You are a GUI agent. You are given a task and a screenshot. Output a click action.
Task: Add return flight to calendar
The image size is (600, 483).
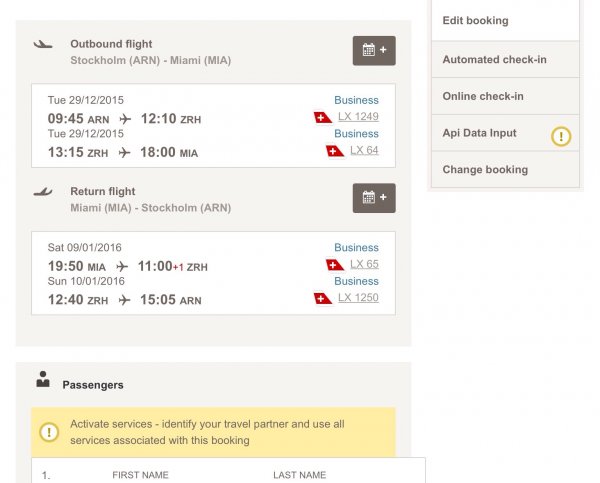(374, 197)
